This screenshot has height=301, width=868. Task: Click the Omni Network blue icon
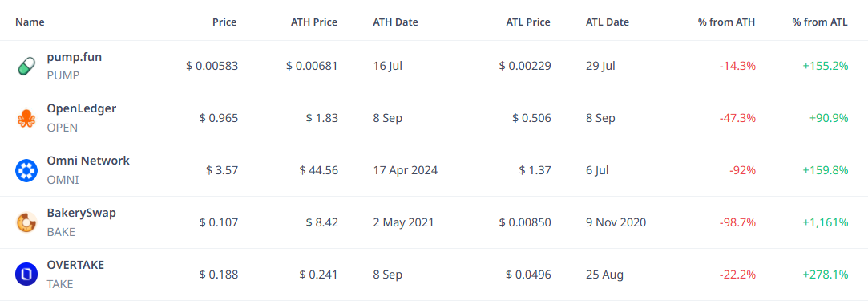26,171
